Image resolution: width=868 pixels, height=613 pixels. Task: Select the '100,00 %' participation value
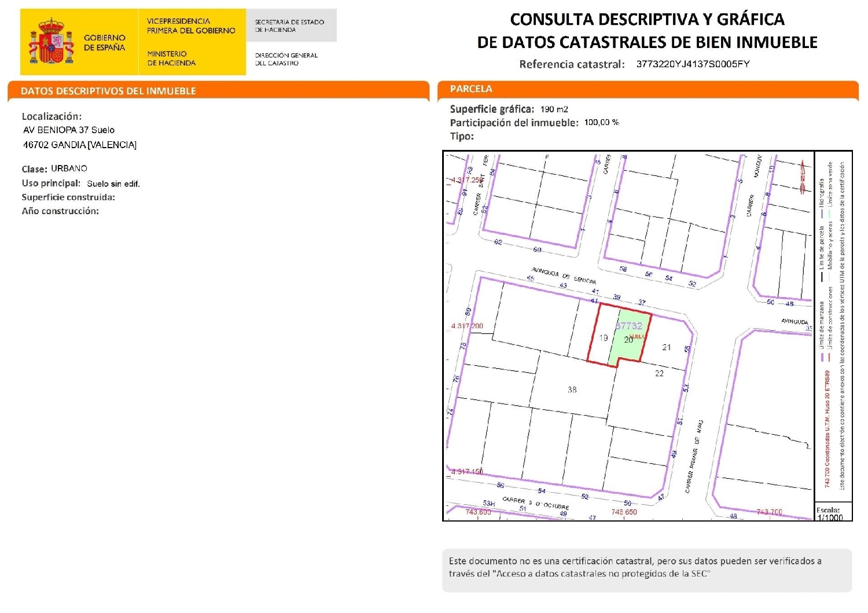(x=602, y=123)
